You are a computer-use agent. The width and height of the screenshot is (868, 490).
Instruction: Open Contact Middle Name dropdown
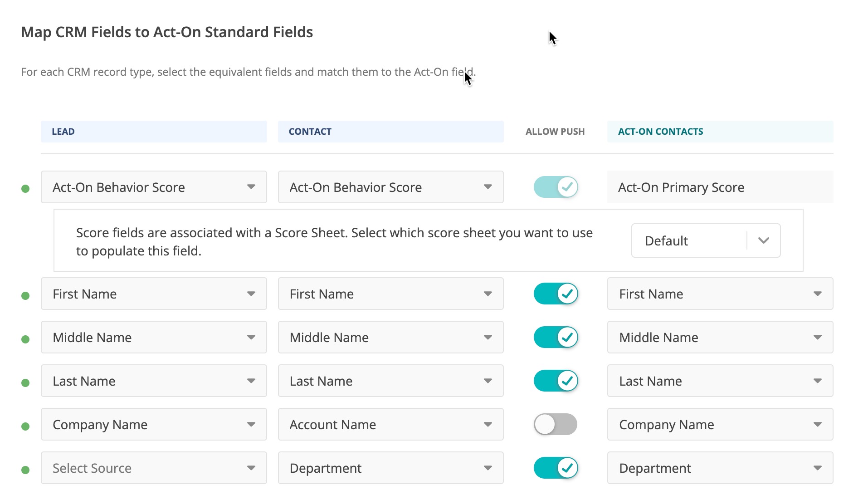pyautogui.click(x=390, y=338)
